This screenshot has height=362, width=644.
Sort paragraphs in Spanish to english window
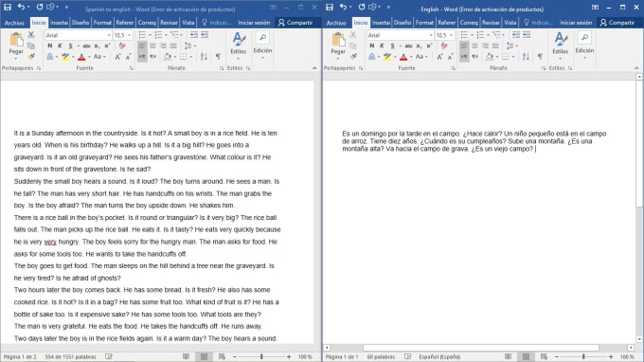pos(205,57)
